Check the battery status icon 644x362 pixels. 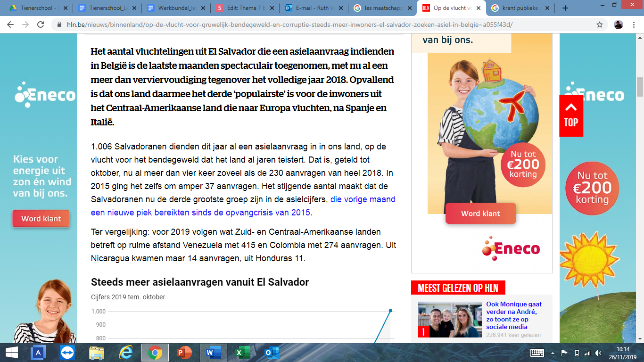click(576, 353)
